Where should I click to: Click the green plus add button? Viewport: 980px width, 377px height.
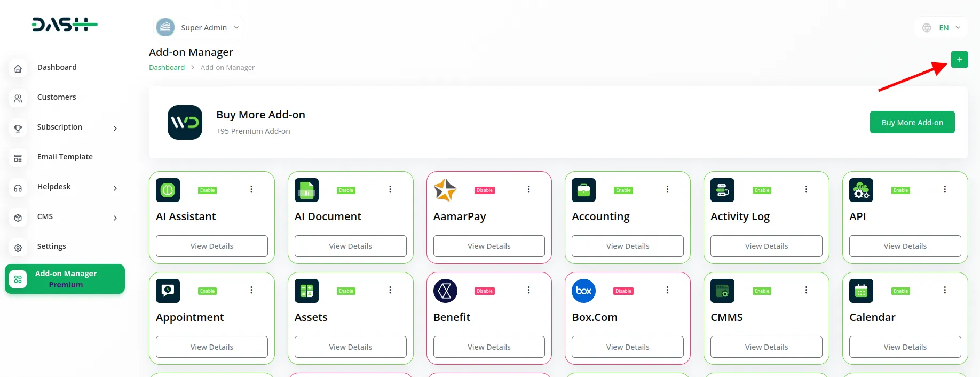(x=959, y=60)
